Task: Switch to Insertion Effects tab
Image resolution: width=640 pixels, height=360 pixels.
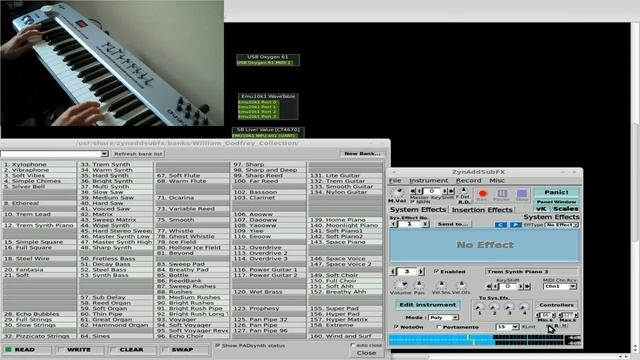Action: [482, 209]
